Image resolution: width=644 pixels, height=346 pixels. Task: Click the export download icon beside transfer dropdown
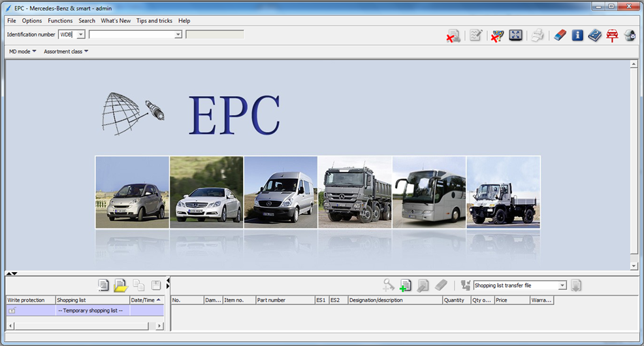click(x=576, y=286)
